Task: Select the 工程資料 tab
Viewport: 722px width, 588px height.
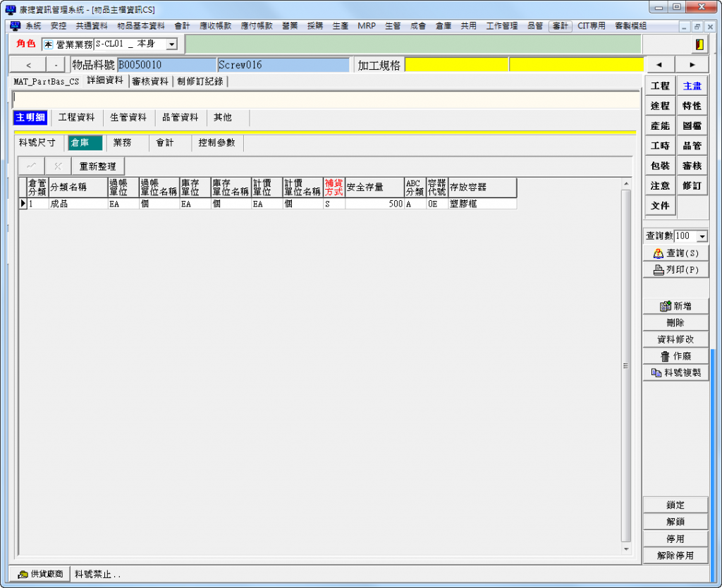Action: [77, 118]
